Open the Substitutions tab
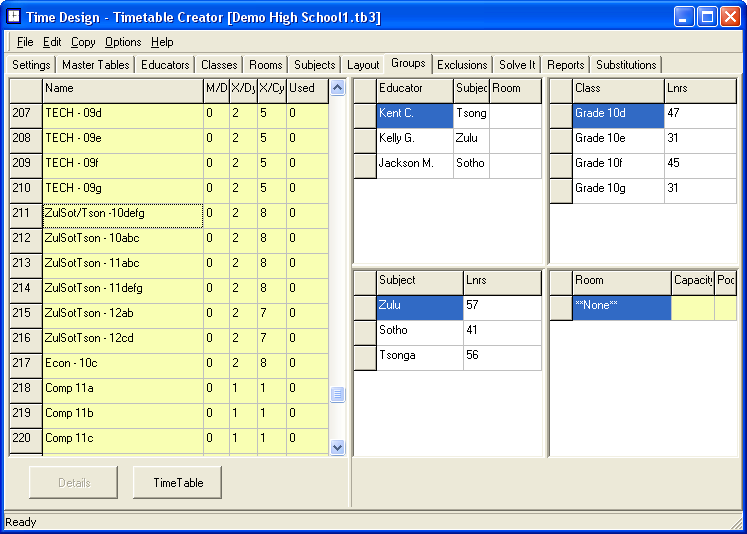The image size is (747, 534). coord(626,65)
